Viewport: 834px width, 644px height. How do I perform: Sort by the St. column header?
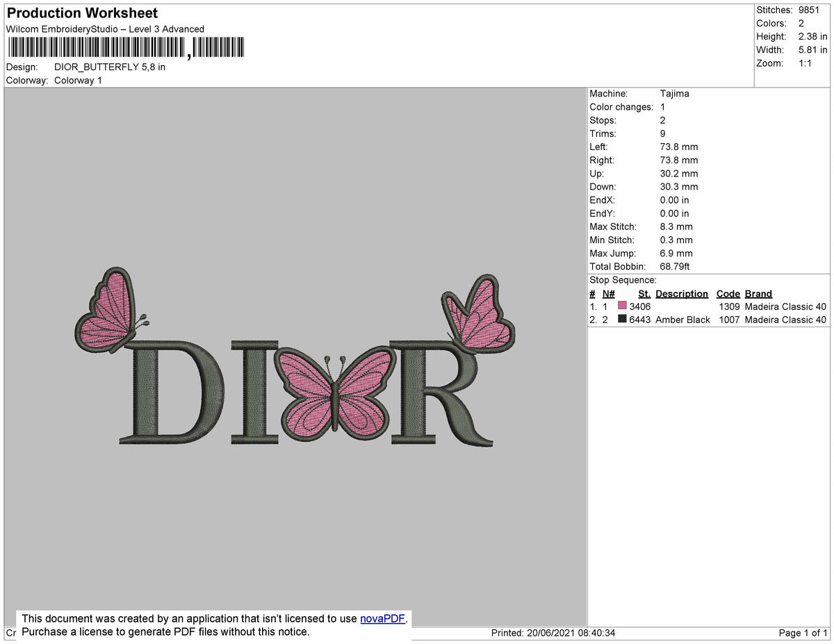pos(644,293)
